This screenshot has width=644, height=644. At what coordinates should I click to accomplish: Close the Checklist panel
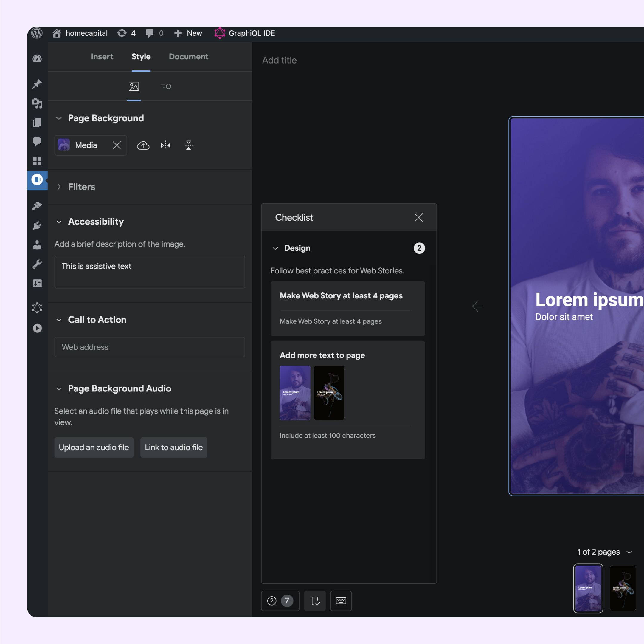[418, 217]
